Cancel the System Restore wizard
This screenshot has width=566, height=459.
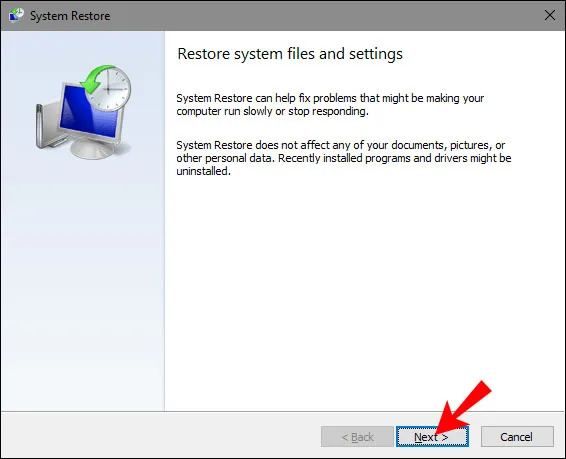click(517, 437)
